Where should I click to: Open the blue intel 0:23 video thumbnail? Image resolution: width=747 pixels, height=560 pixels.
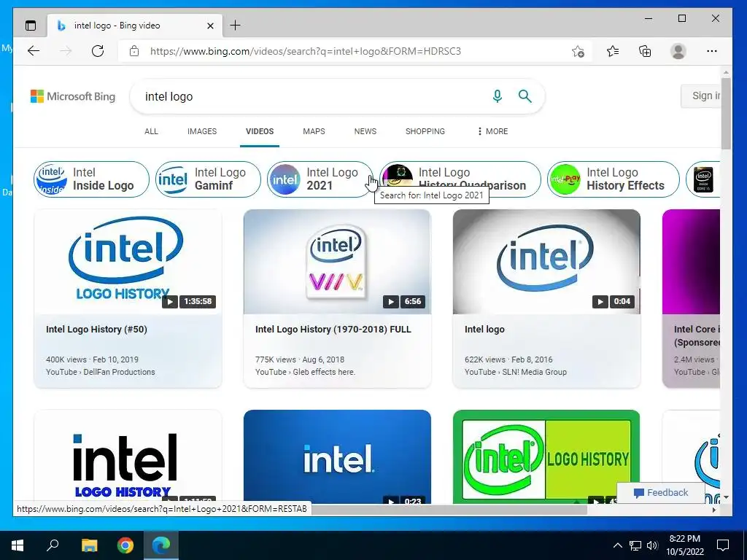pos(337,456)
